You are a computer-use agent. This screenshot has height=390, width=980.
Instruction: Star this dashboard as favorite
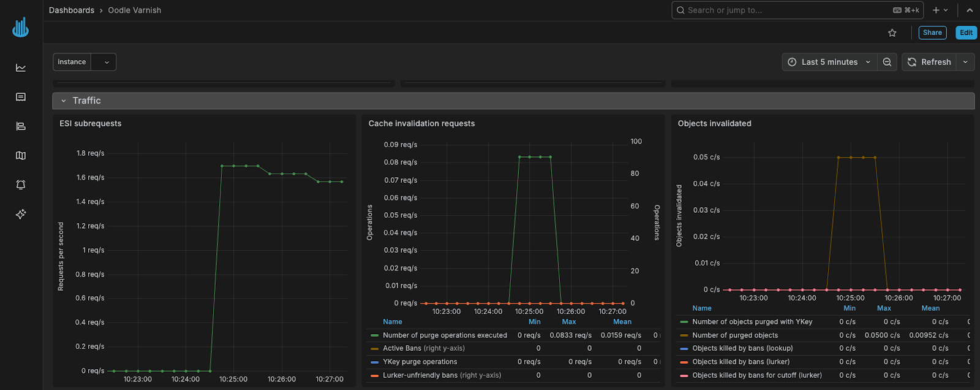pyautogui.click(x=892, y=33)
